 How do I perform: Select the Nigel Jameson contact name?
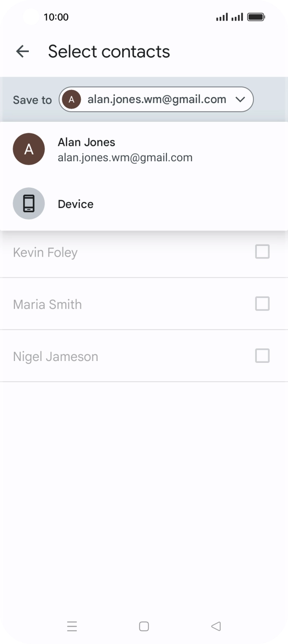55,357
